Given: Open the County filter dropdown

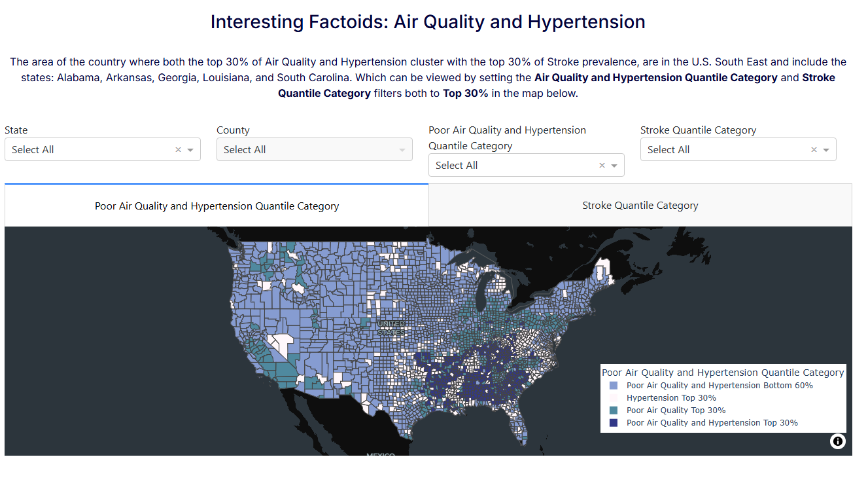Looking at the screenshot, I should point(314,149).
